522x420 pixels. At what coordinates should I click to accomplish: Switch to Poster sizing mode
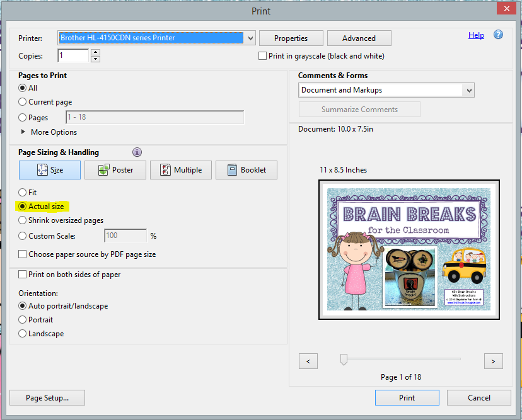click(x=115, y=170)
